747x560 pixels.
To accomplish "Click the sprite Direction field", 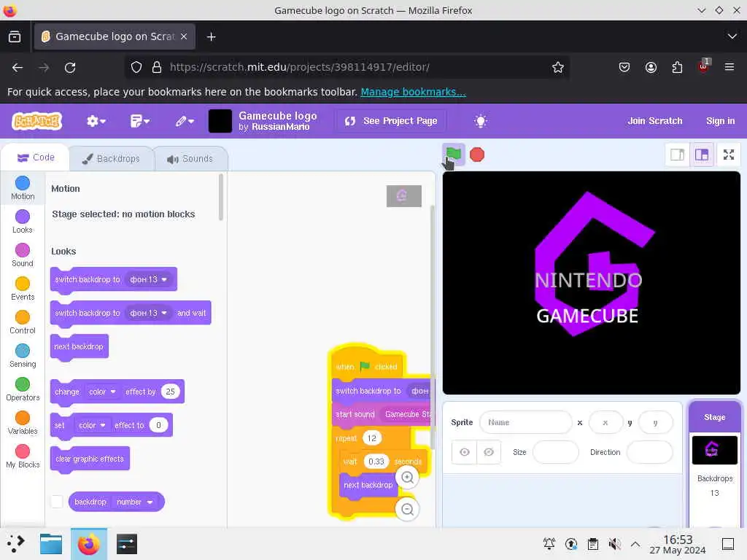I will tap(650, 452).
